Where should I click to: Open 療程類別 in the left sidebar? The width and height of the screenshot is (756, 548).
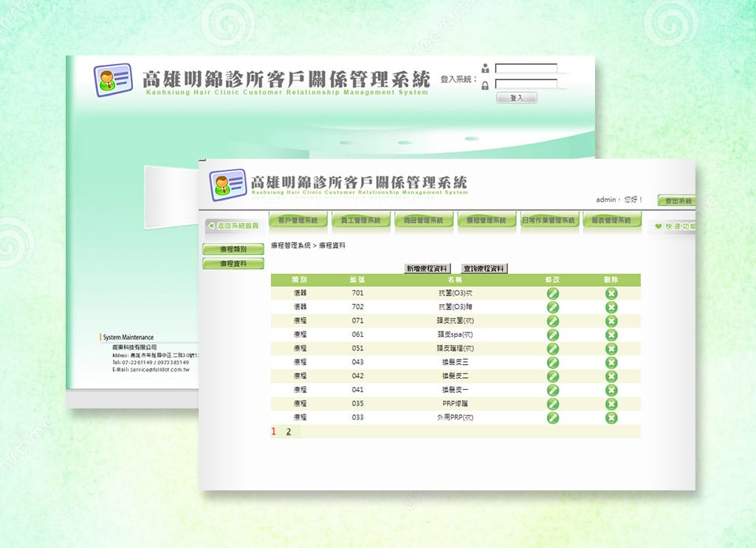pos(233,250)
